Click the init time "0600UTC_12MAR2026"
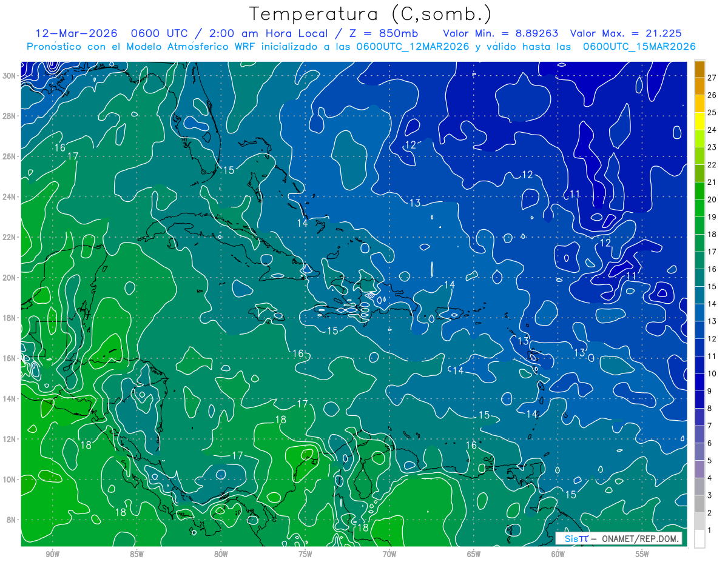This screenshot has width=728, height=562. (x=413, y=47)
